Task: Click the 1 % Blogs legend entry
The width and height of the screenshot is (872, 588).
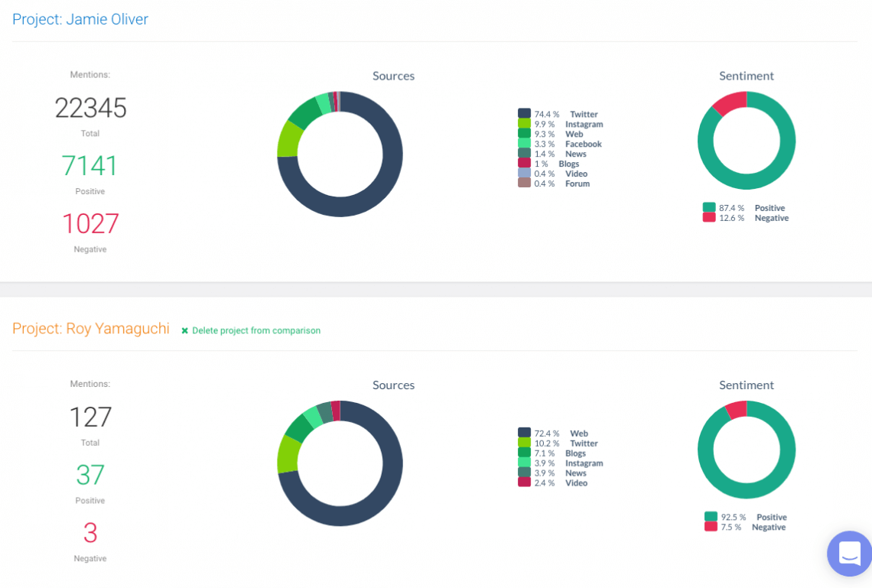Action: click(x=549, y=164)
